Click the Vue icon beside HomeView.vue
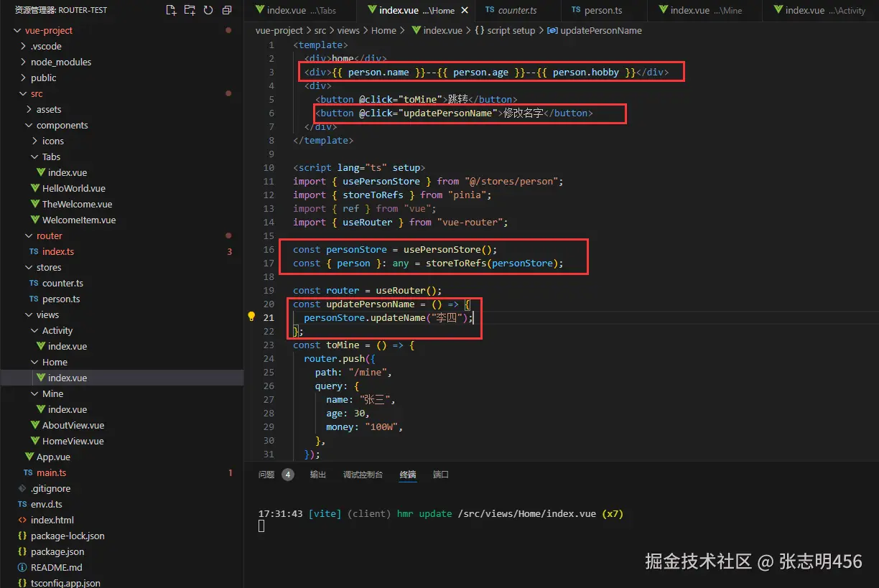Viewport: 879px width, 588px height. 35,441
